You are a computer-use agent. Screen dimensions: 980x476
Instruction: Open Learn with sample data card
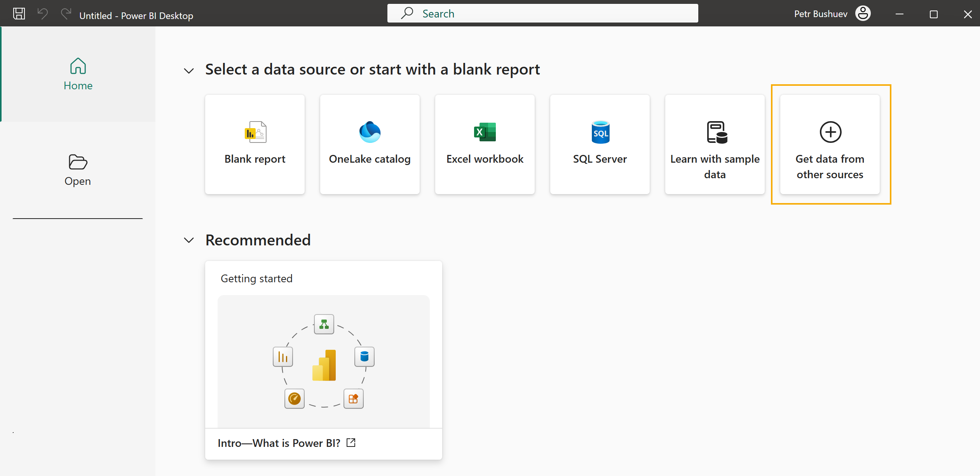[715, 144]
